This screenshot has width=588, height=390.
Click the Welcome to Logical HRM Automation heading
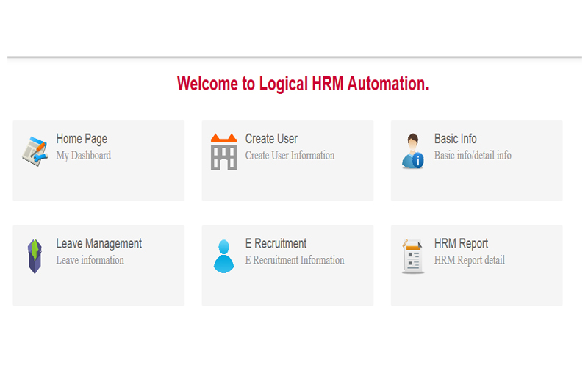tap(303, 84)
